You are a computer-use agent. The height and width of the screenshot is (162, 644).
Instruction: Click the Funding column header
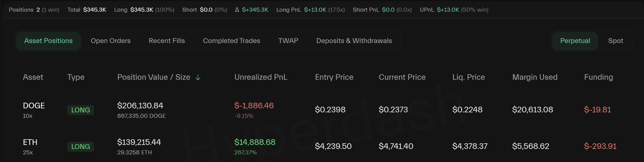point(598,77)
